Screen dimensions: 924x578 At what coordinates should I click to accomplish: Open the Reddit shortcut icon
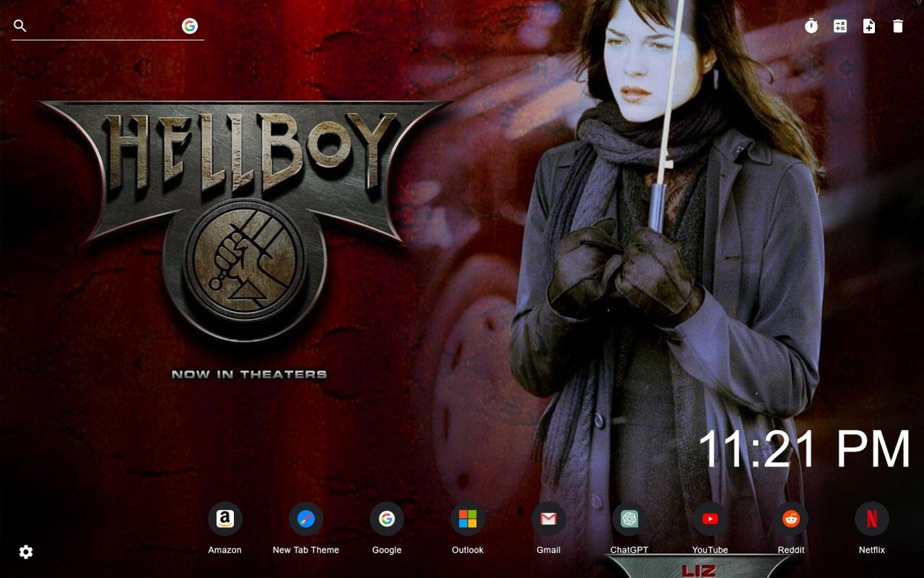[x=791, y=519]
